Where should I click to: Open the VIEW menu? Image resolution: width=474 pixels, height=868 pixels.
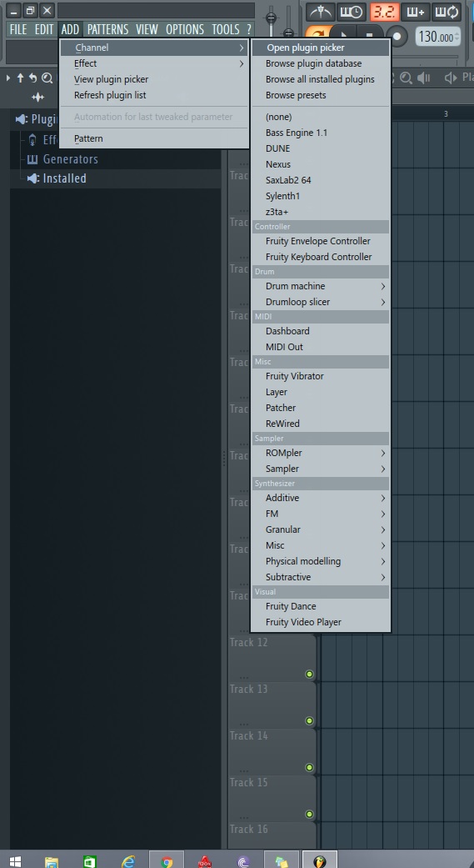coord(147,29)
